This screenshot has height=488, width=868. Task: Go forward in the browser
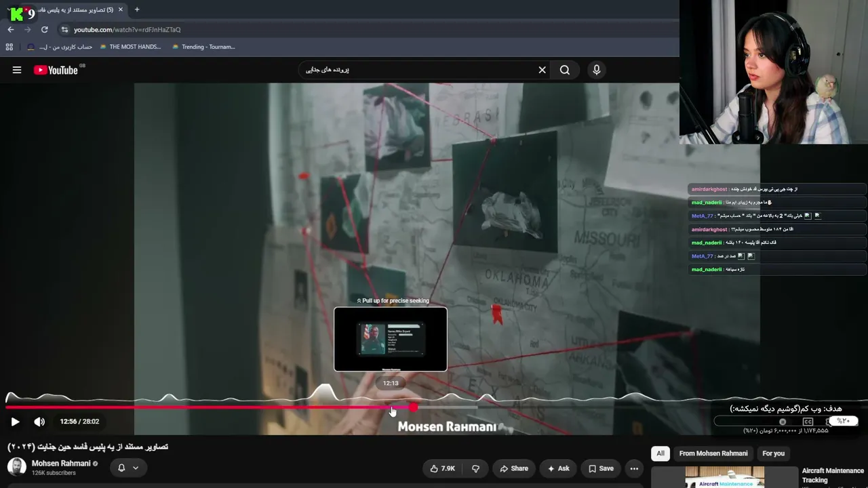[x=27, y=30]
